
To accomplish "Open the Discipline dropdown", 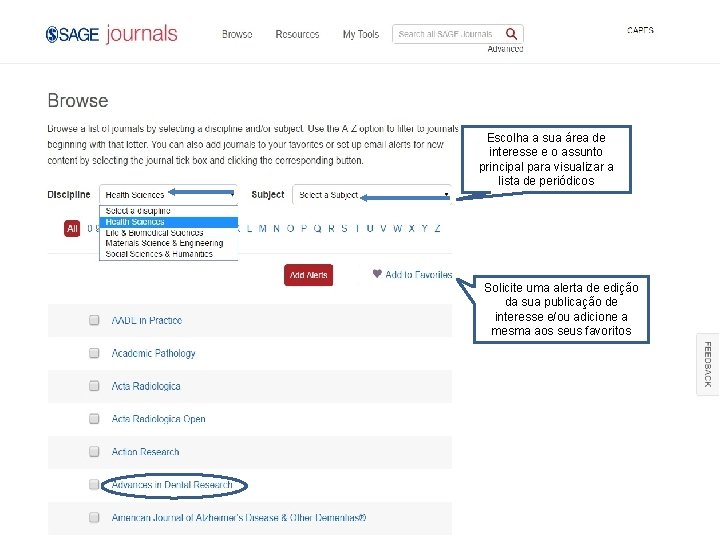I will point(168,195).
